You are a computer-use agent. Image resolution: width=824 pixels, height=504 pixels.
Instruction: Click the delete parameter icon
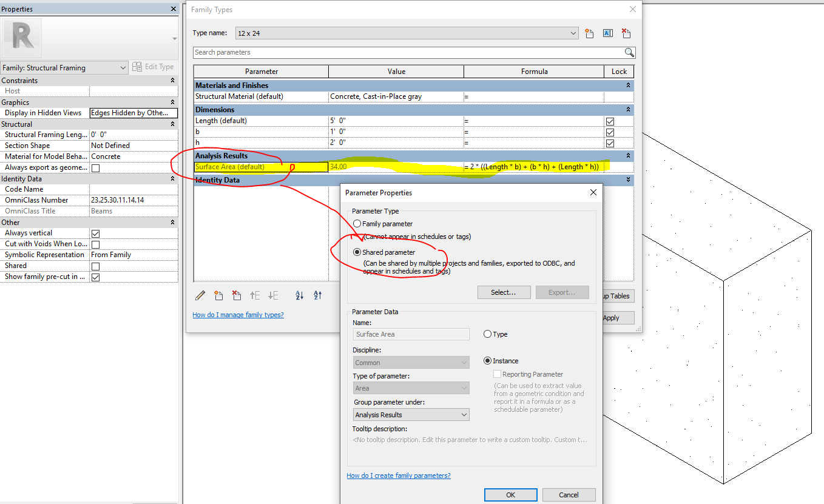[237, 295]
